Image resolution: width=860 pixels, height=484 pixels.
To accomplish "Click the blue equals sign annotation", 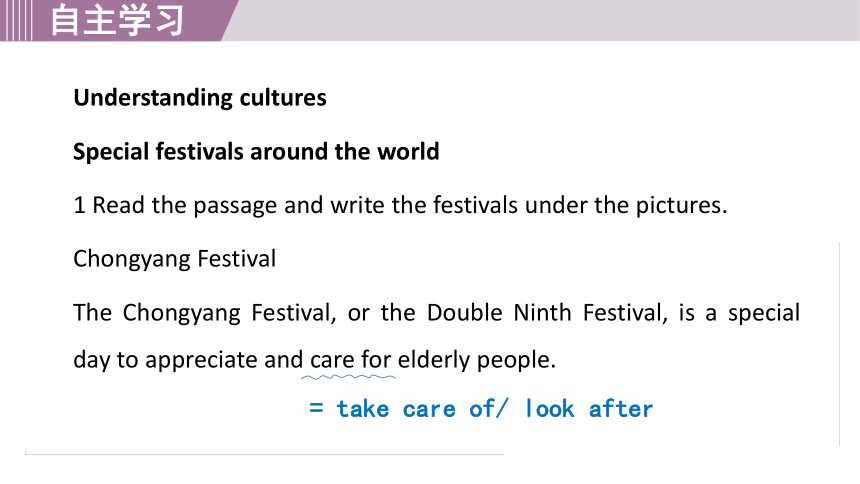I will (x=316, y=408).
